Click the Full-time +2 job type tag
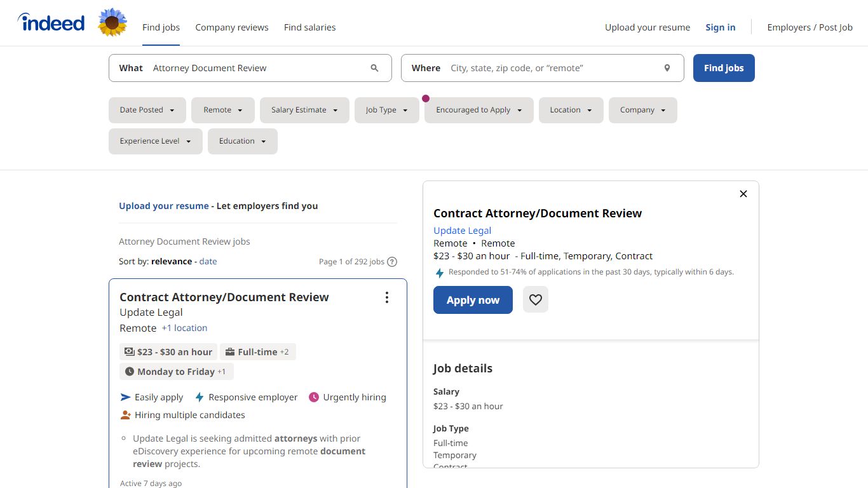Viewport: 868px width, 488px height. click(258, 352)
